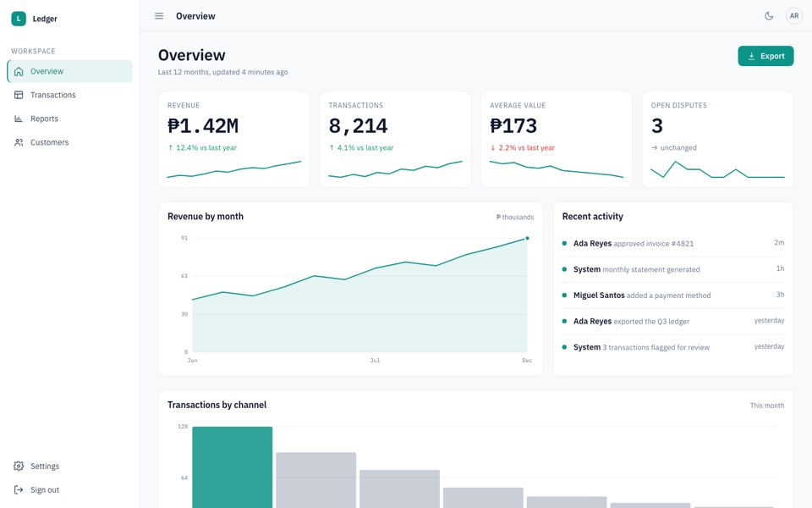
Task: Click 'Transactions by channel' heading
Action: [x=217, y=405]
